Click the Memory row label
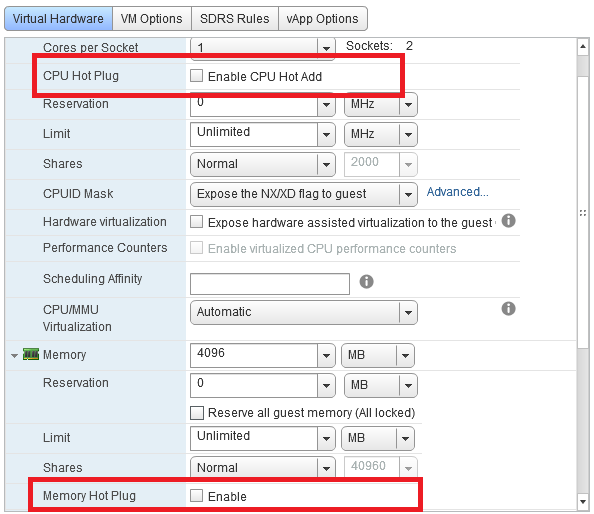Screen dimensions: 594x514 pos(64,355)
